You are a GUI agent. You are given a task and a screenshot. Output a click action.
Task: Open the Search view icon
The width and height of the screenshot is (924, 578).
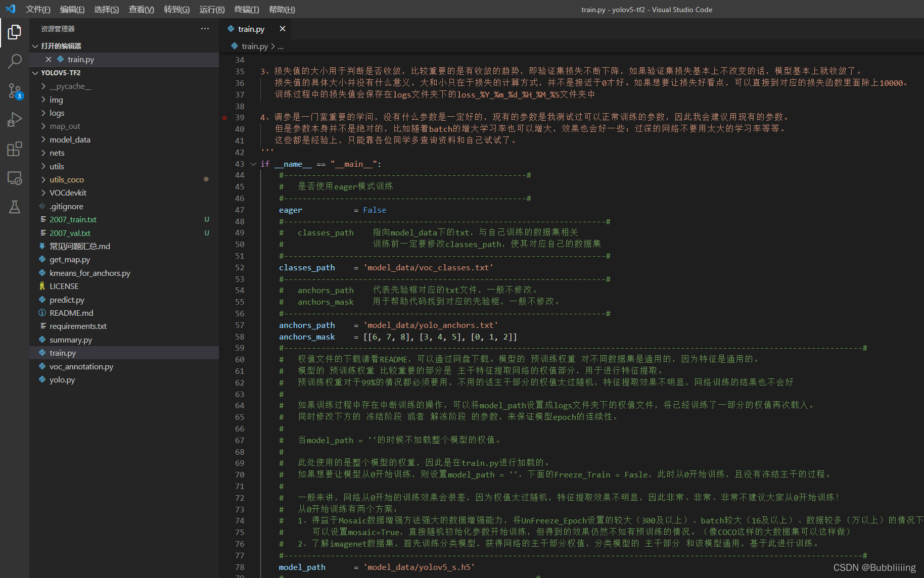[x=15, y=61]
